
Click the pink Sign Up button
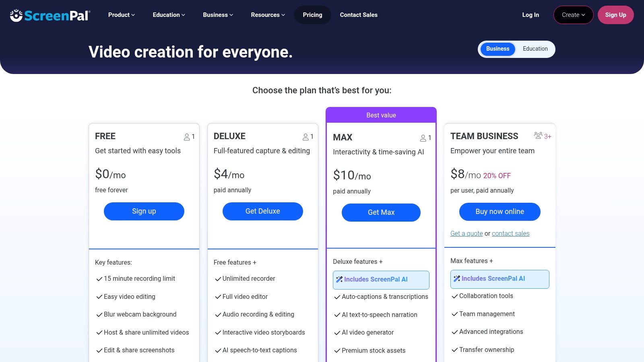coord(615,15)
